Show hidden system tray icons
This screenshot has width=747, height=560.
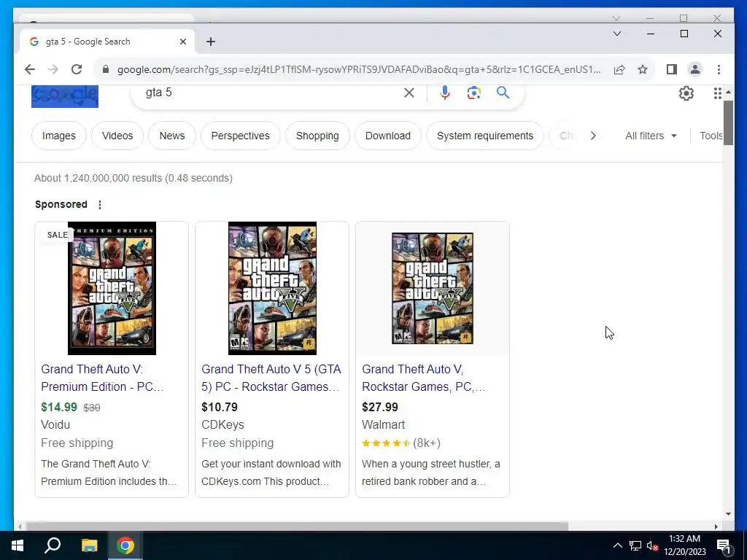coord(617,545)
